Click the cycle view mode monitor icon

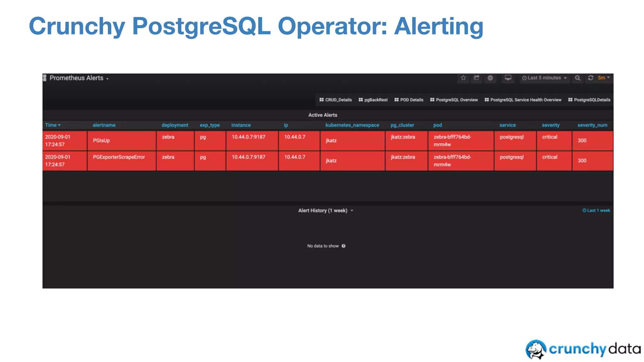[x=508, y=78]
